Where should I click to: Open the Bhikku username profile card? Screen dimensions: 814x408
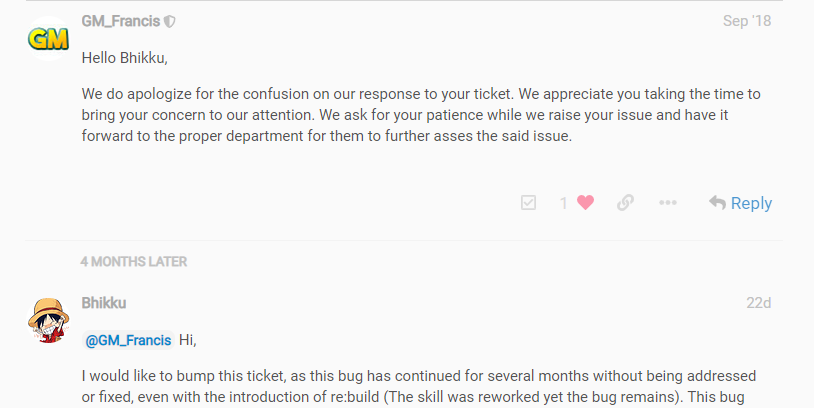pyautogui.click(x=103, y=303)
